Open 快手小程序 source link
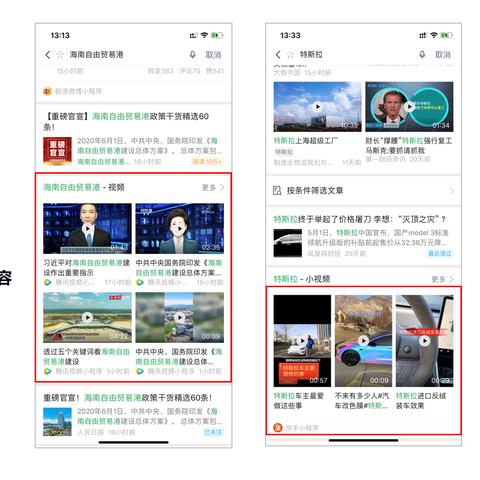 click(296, 428)
